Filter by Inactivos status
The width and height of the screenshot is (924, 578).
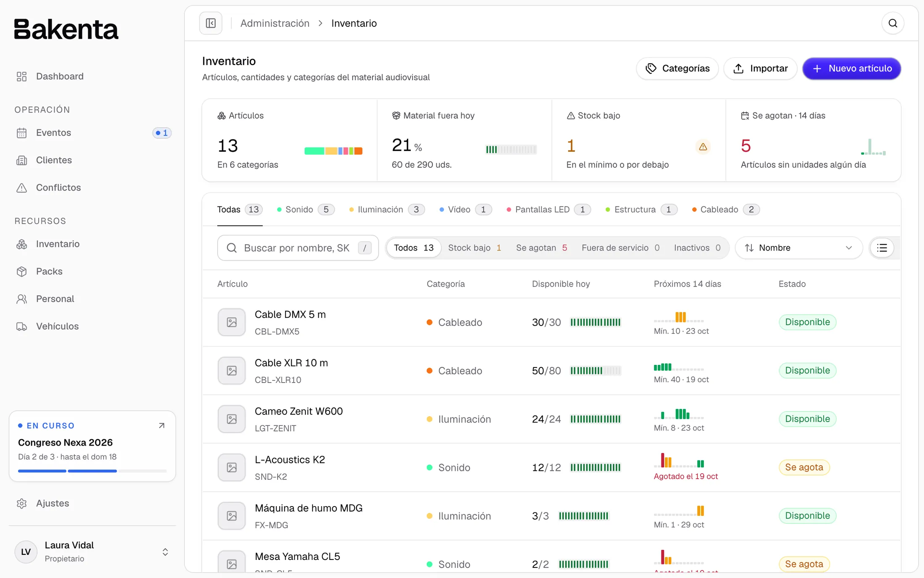click(x=697, y=248)
